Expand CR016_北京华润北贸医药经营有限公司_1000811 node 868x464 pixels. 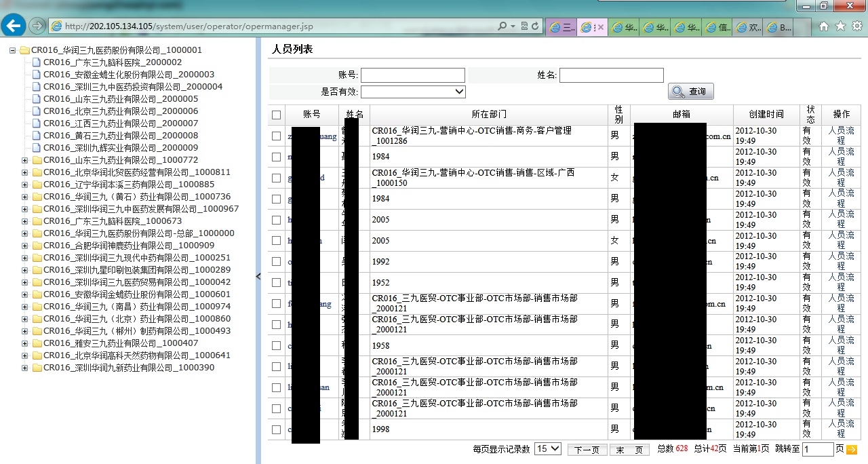24,172
